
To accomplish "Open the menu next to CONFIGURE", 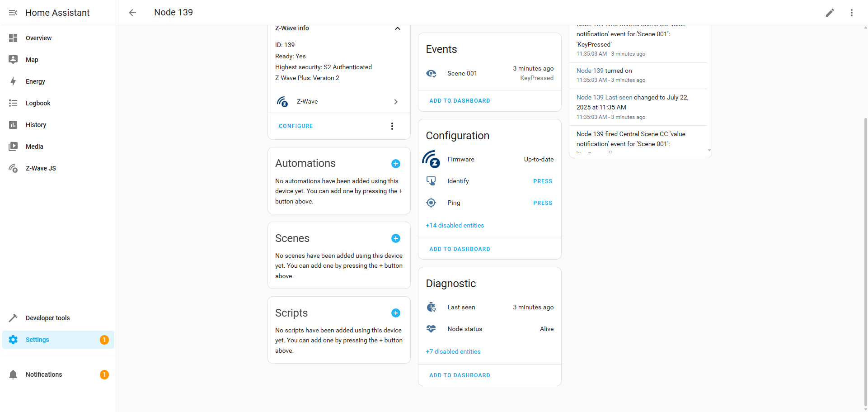I will pos(392,126).
